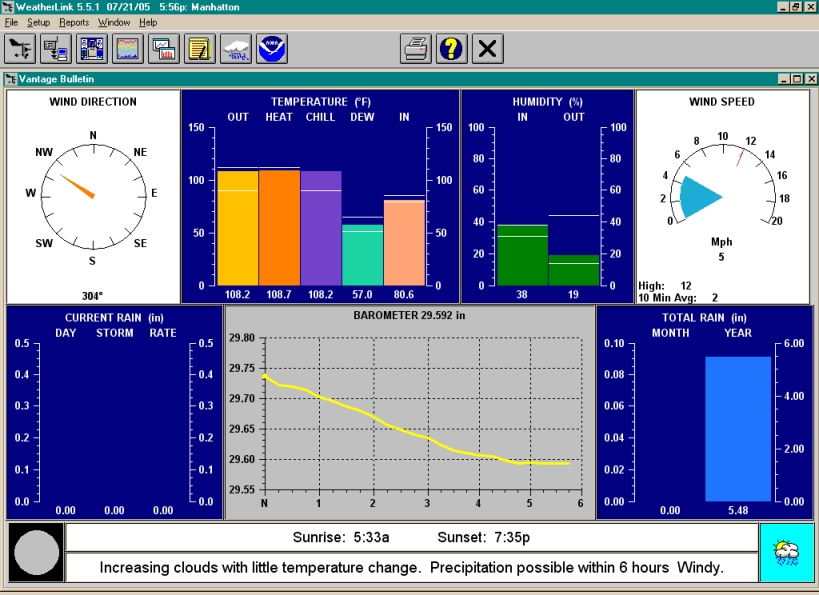Viewport: 819px width, 595px height.
Task: Open the File menu
Action: [x=11, y=22]
